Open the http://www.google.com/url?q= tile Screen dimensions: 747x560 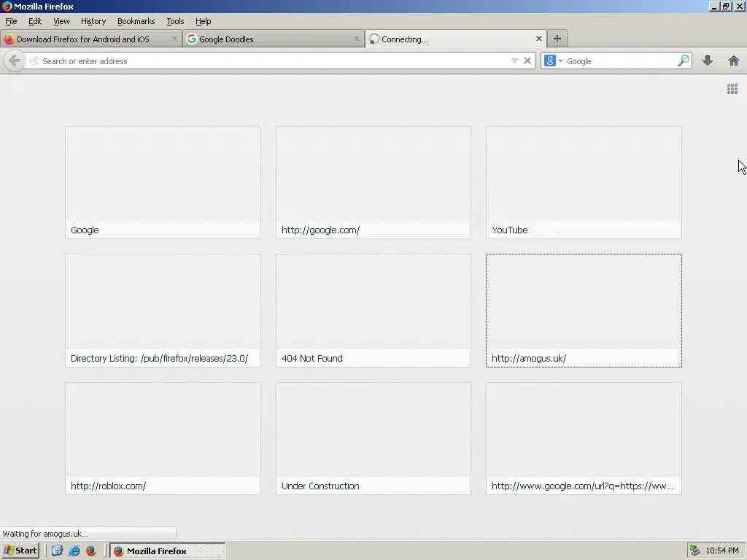pos(584,438)
